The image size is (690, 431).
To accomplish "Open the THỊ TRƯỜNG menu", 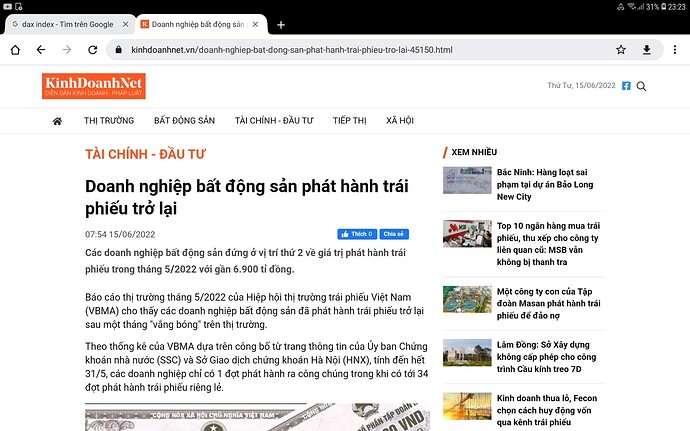I will point(109,121).
